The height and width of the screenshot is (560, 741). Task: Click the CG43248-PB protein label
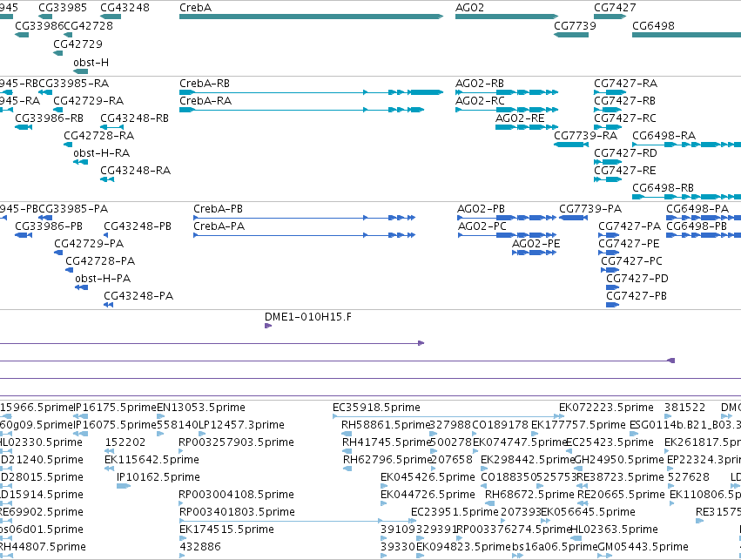point(138,226)
